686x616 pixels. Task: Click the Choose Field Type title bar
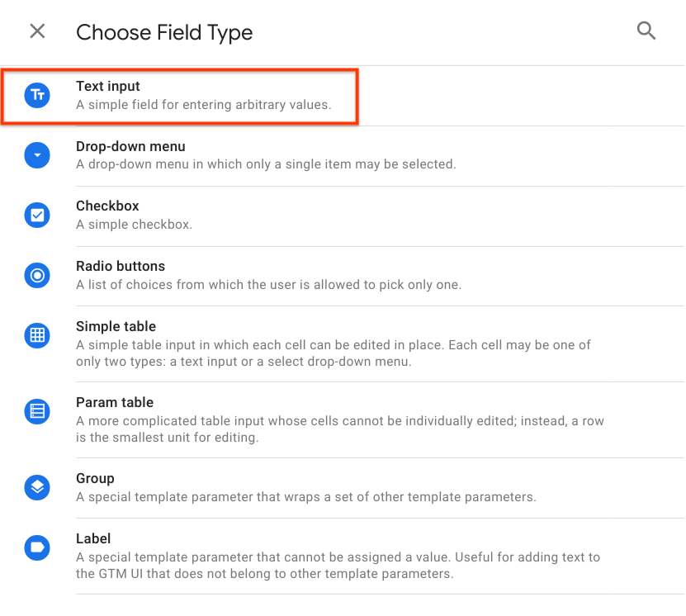[163, 32]
